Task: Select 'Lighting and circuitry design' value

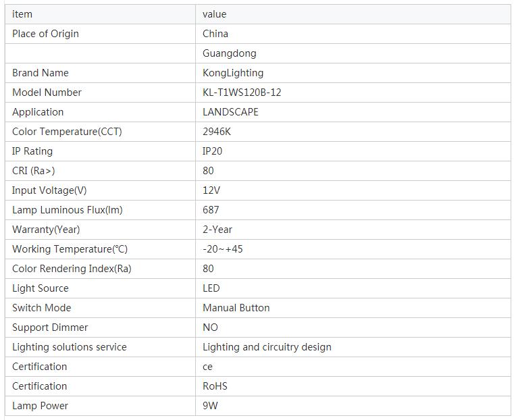Action: pyautogui.click(x=267, y=347)
